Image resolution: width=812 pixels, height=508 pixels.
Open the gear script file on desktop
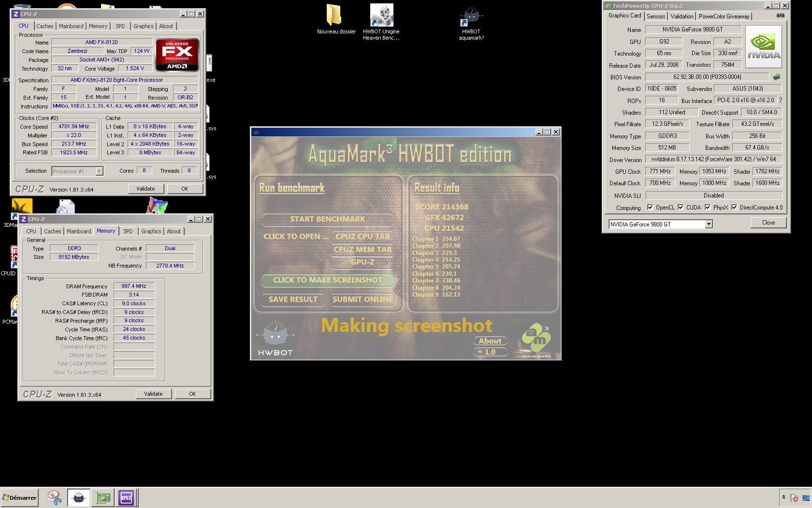65,207
